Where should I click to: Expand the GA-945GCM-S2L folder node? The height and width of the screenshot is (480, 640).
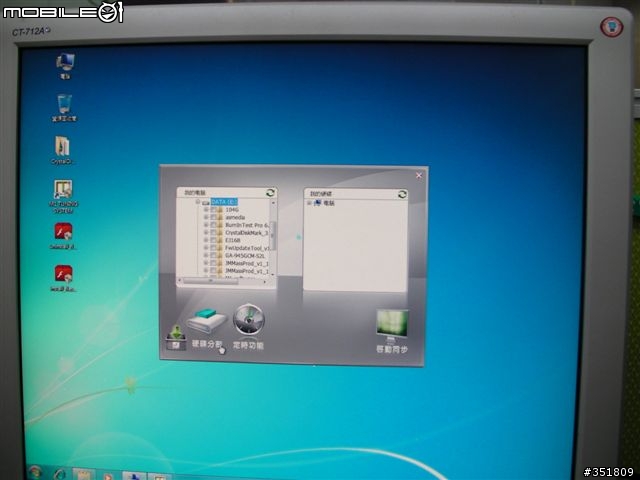tap(206, 255)
